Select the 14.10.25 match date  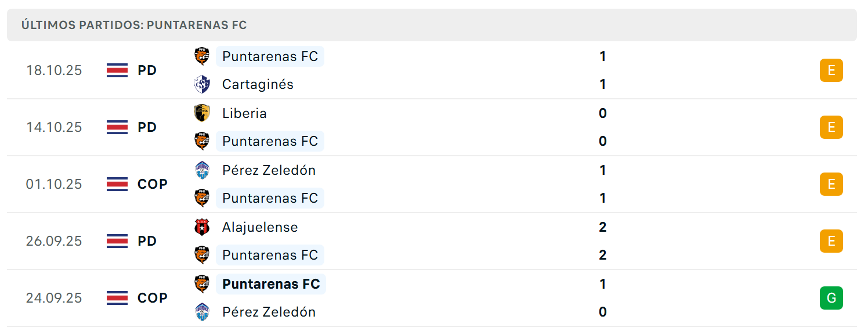pos(54,127)
